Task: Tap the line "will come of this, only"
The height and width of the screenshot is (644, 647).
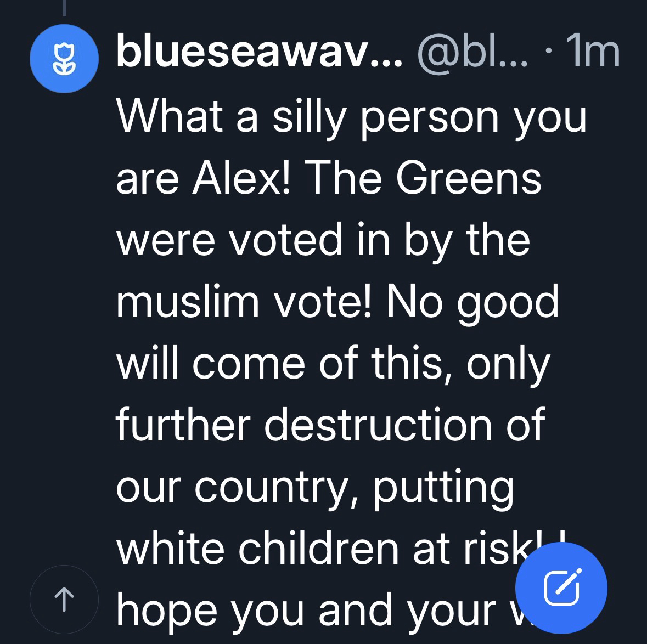Action: tap(333, 364)
